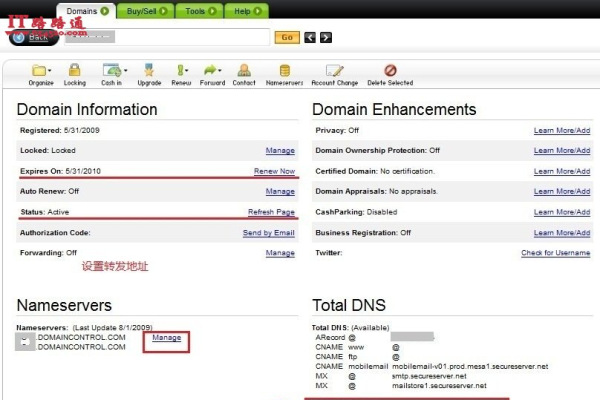Click the Send by Email link
This screenshot has height=400, width=600.
click(x=268, y=233)
